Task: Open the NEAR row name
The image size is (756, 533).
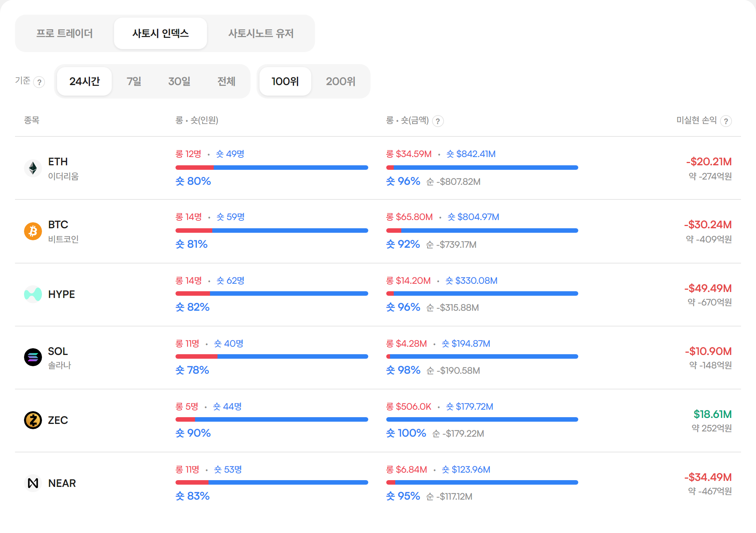Action: [62, 483]
